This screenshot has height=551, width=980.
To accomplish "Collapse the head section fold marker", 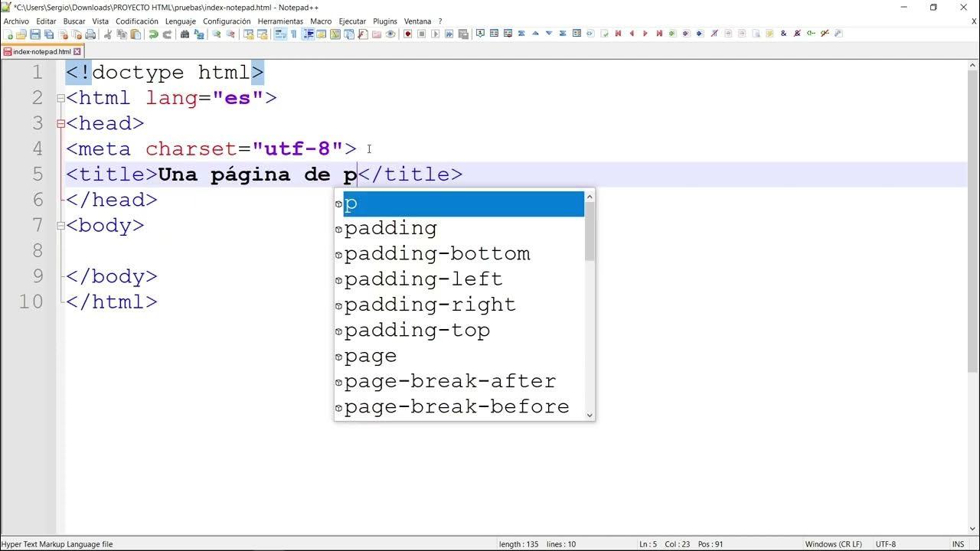I will [60, 123].
